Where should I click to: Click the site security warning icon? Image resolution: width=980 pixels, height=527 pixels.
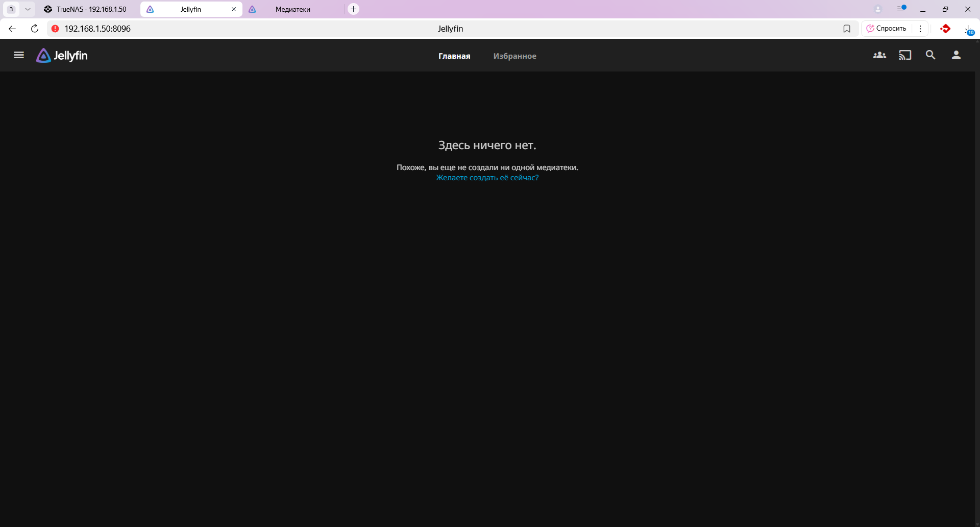tap(55, 29)
